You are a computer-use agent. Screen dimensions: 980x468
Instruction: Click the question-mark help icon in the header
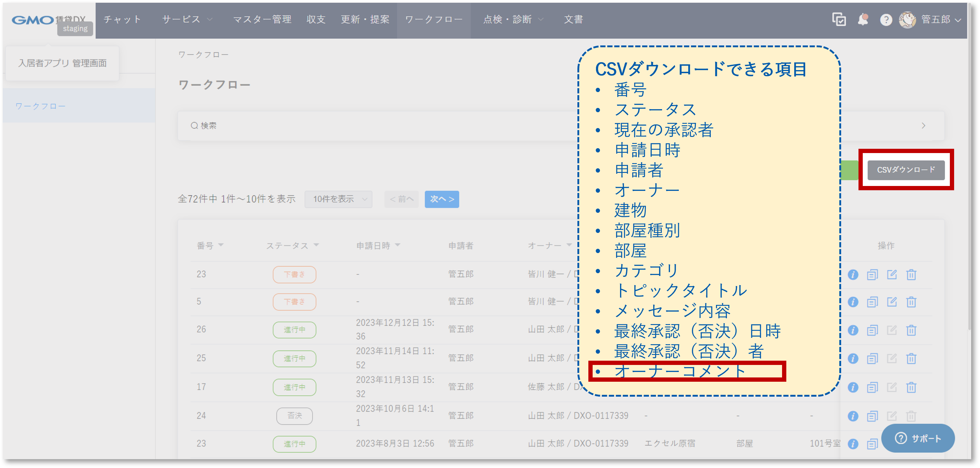pos(886,20)
